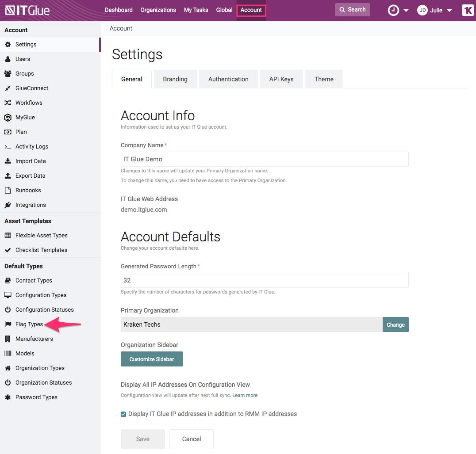Select Workflows in the sidebar
476x454 pixels.
click(x=29, y=103)
